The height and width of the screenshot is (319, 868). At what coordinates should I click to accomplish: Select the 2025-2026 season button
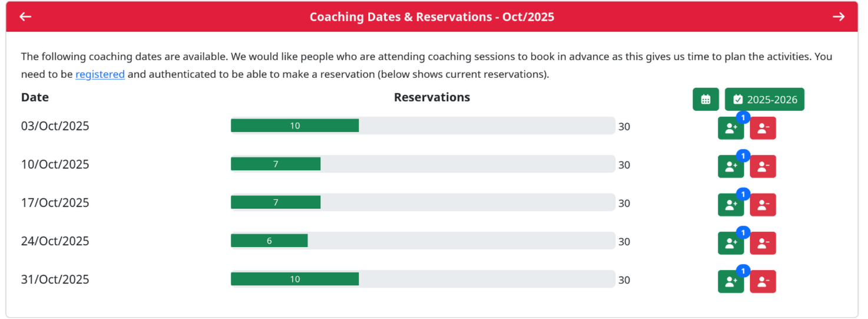click(764, 100)
